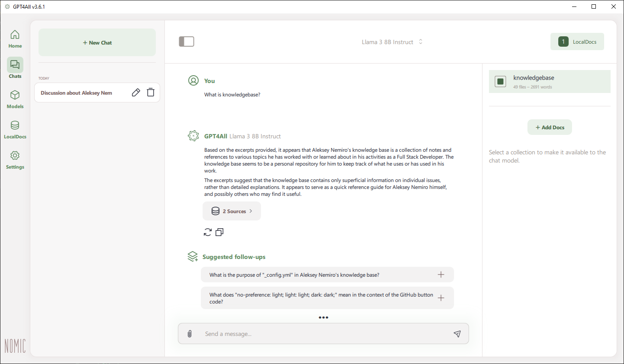Send the message with the arrow icon
This screenshot has height=364, width=624.
pos(457,334)
